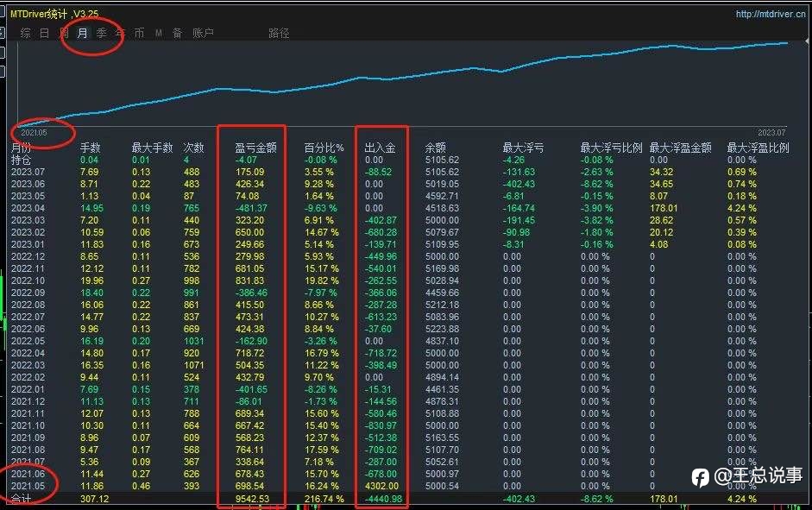The image size is (812, 510).
Task: Open the 账户 account tab
Action: tap(203, 33)
